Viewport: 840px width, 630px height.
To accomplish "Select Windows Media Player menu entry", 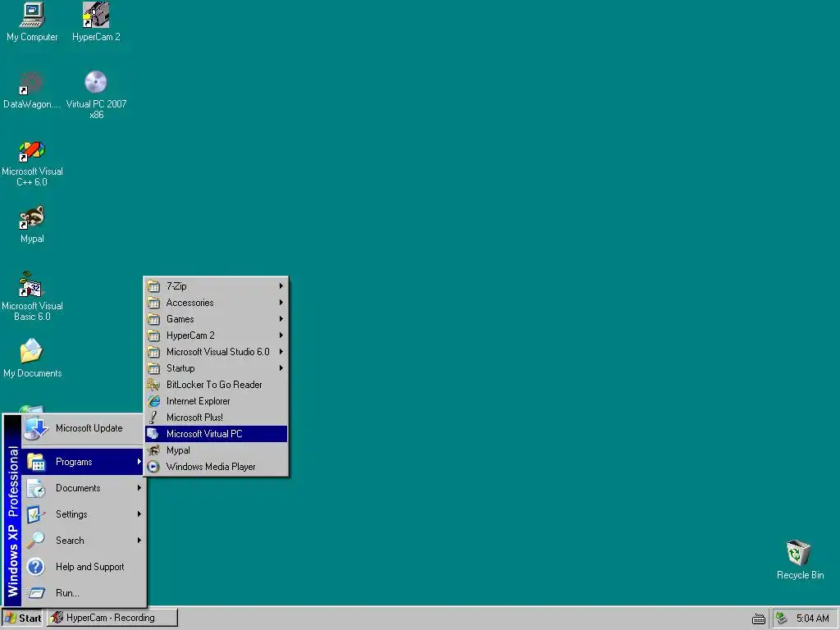I will (x=216, y=467).
